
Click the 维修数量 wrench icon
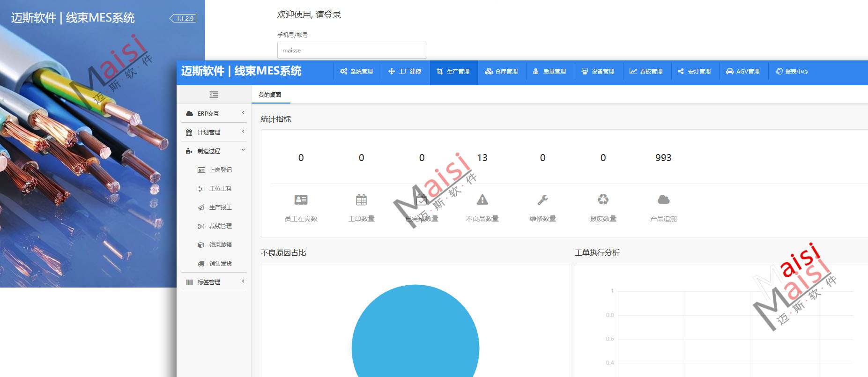pos(542,200)
